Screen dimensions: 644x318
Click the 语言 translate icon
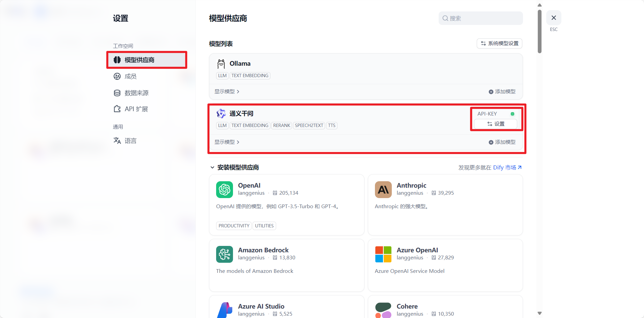117,141
